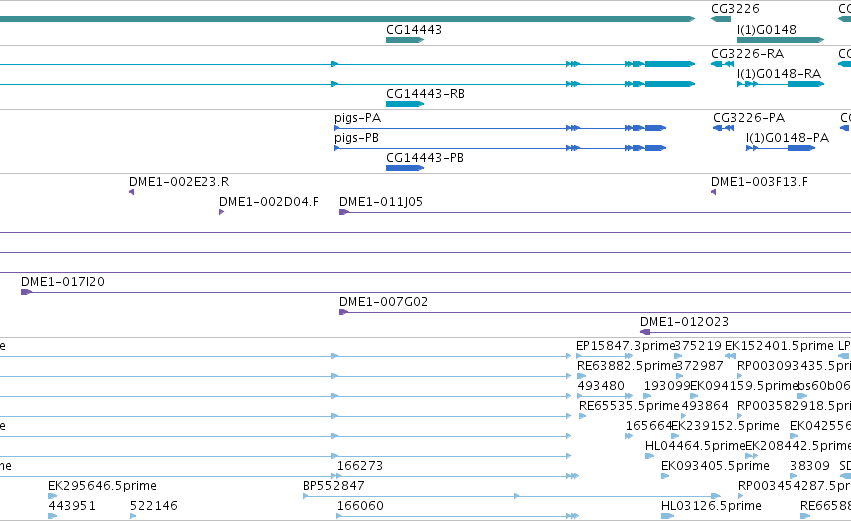Select the l(1)G0148-RA transcript
851x521 pixels.
[780, 84]
